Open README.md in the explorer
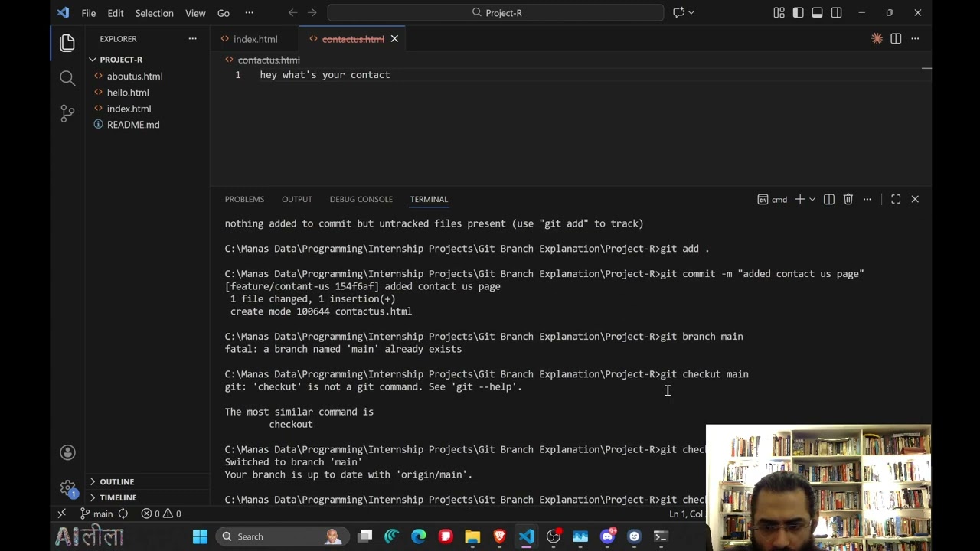The image size is (980, 551). coord(133,125)
